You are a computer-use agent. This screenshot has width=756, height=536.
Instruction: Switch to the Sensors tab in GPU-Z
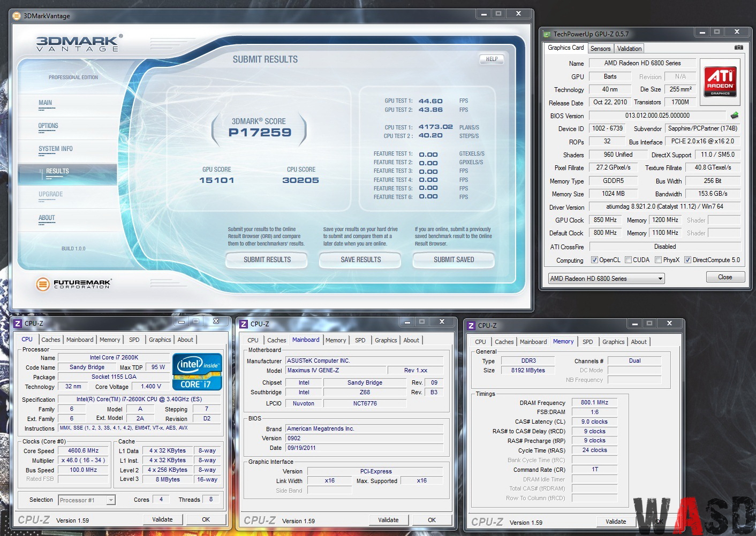point(600,49)
